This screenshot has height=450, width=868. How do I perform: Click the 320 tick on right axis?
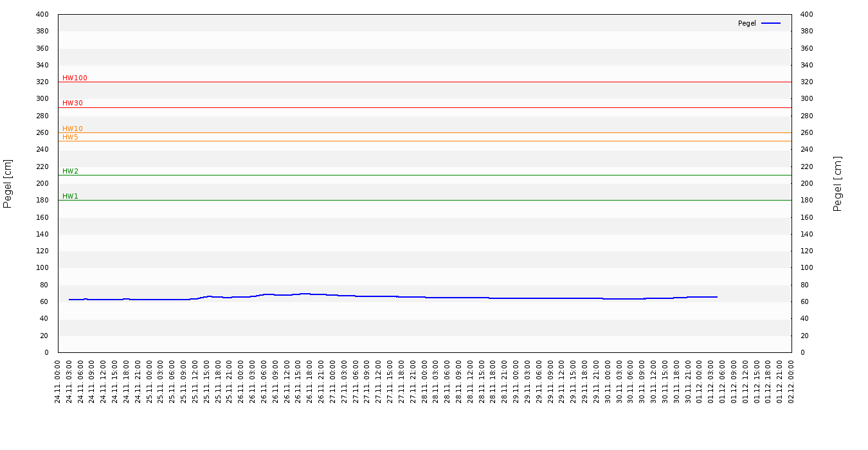(x=806, y=82)
